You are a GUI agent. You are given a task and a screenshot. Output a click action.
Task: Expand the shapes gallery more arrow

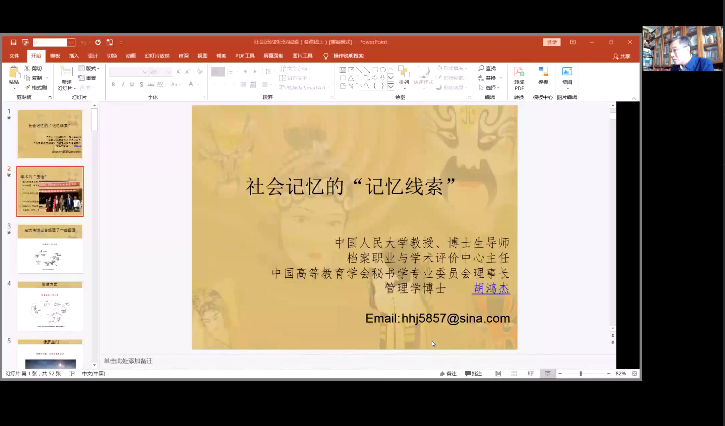coord(391,86)
